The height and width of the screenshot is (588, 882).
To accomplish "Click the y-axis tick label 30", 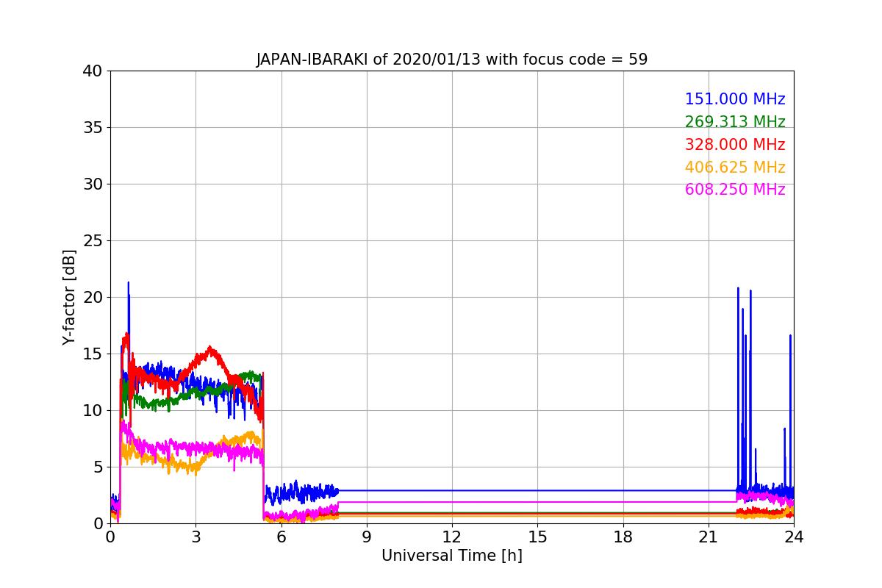I will pyautogui.click(x=93, y=184).
